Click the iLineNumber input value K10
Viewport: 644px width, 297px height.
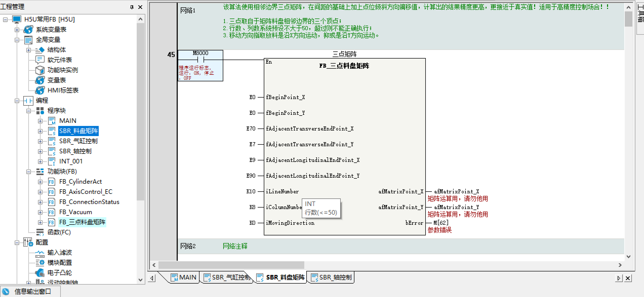tap(251, 192)
